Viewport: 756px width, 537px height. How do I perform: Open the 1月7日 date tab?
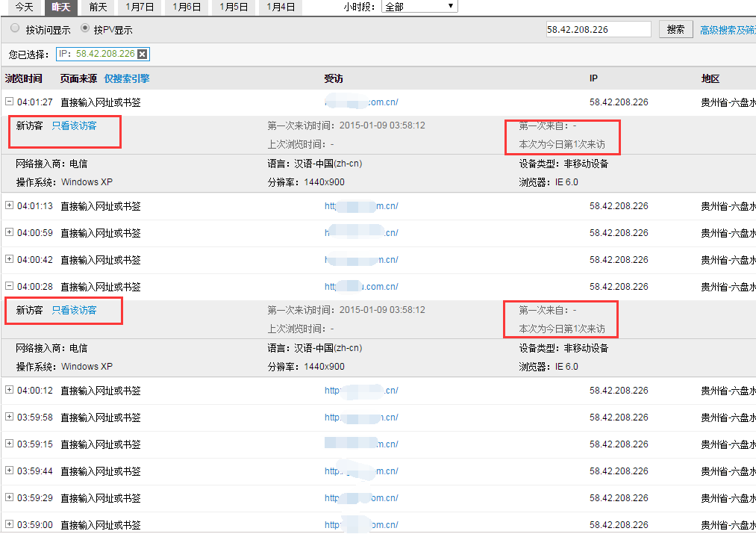140,7
